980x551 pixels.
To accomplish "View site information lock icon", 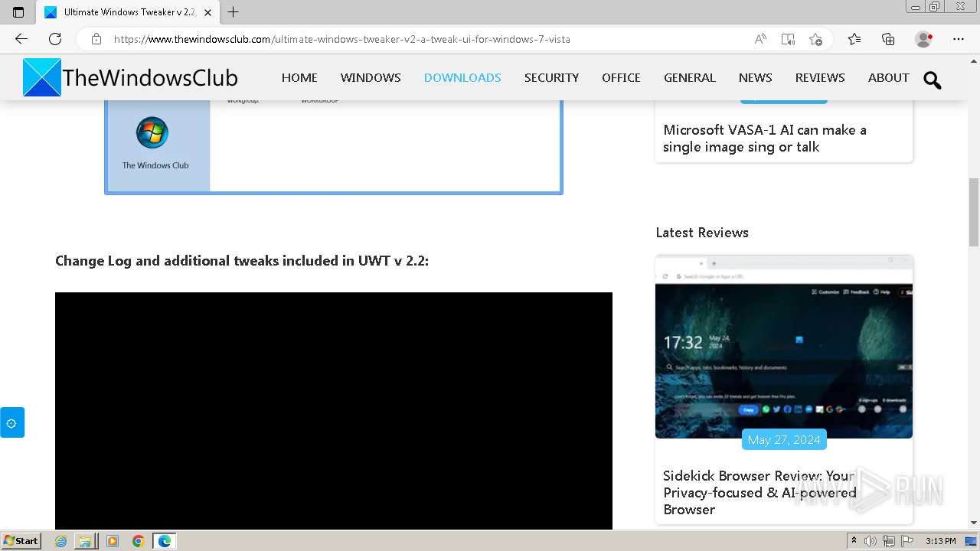I will pos(96,39).
